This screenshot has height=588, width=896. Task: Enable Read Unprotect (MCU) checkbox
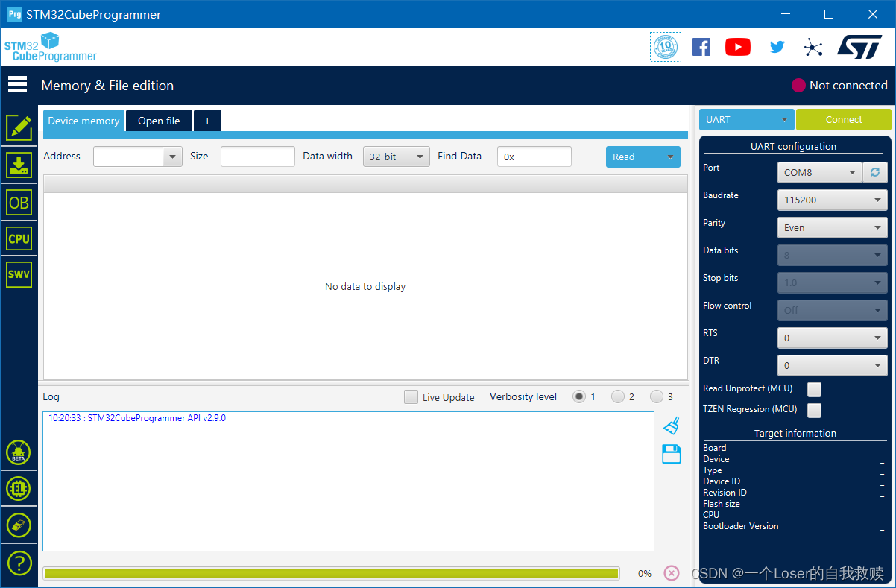click(815, 389)
